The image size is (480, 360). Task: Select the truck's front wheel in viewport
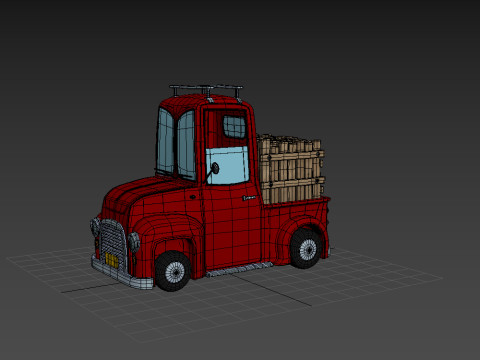173,271
